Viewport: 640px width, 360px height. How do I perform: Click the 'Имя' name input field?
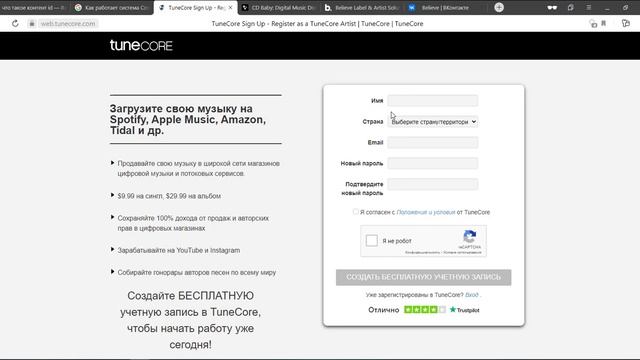[433, 100]
